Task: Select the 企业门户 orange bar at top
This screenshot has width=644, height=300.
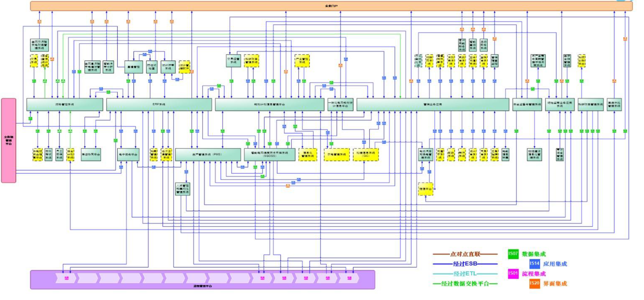Action: pyautogui.click(x=331, y=6)
